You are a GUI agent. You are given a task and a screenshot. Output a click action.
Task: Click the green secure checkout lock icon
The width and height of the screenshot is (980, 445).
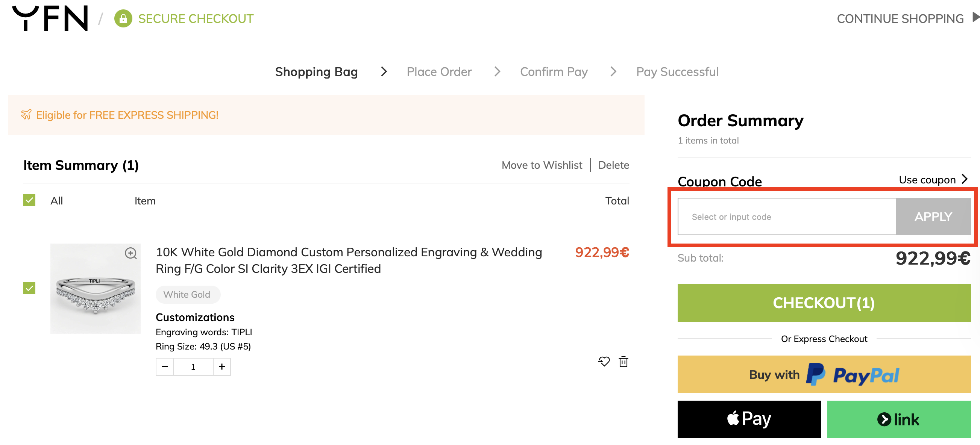pyautogui.click(x=123, y=18)
